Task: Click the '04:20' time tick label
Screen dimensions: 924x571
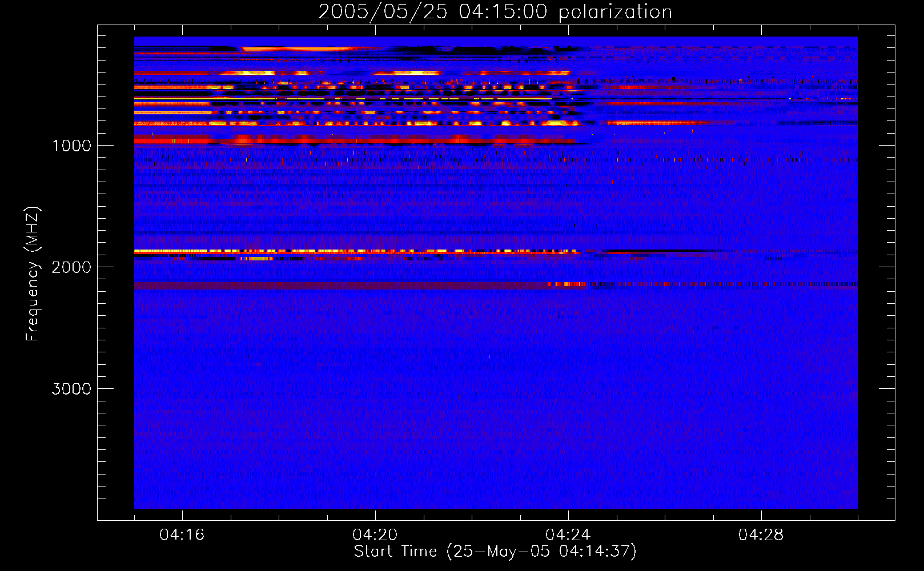Action: [375, 534]
